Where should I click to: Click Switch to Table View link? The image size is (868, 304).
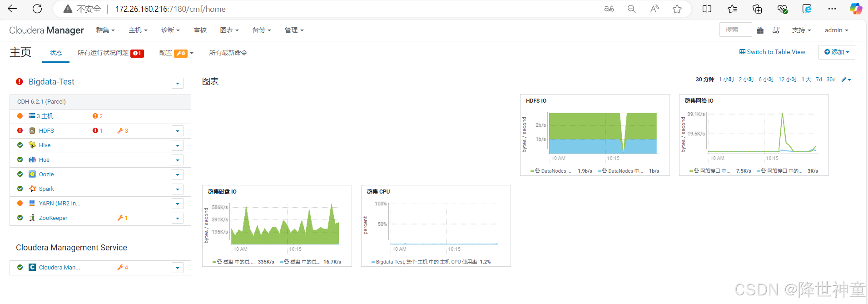[x=772, y=52]
